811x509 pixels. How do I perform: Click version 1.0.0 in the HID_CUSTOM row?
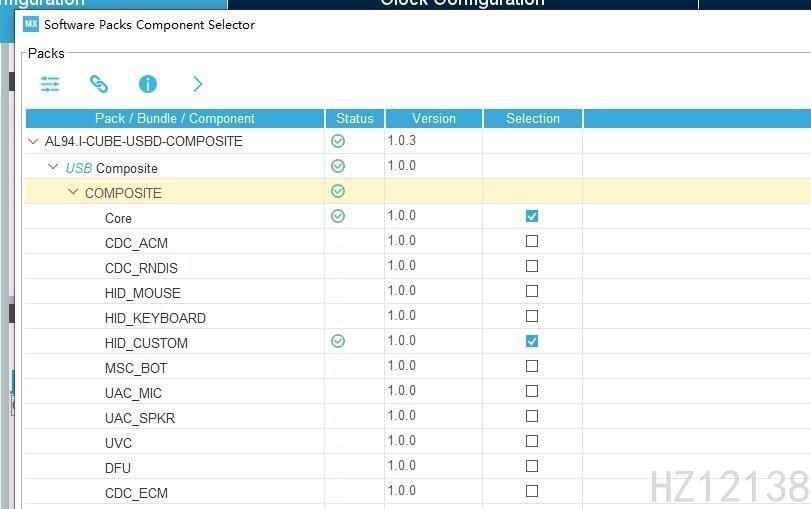coord(402,340)
